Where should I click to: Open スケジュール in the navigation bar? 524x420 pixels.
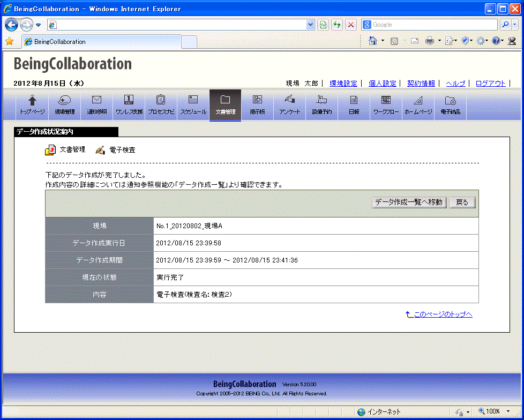193,105
